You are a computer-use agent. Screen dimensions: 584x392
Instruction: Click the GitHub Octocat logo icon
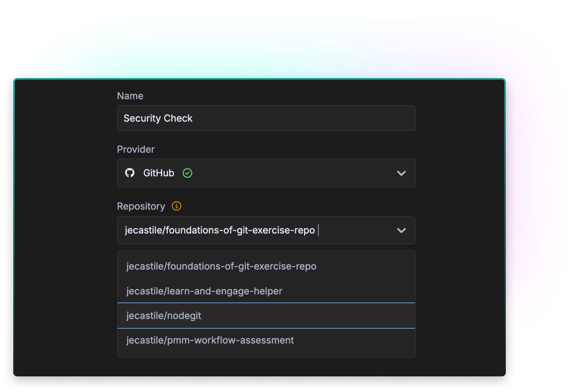130,173
